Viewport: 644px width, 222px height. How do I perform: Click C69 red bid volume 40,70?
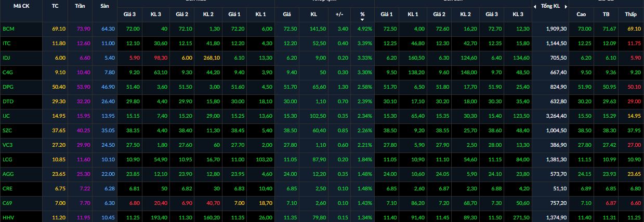(x=214, y=203)
